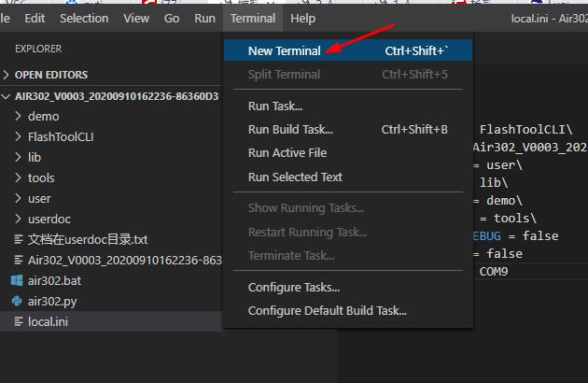588x383 pixels.
Task: Expand the lib folder
Action: 111,157
